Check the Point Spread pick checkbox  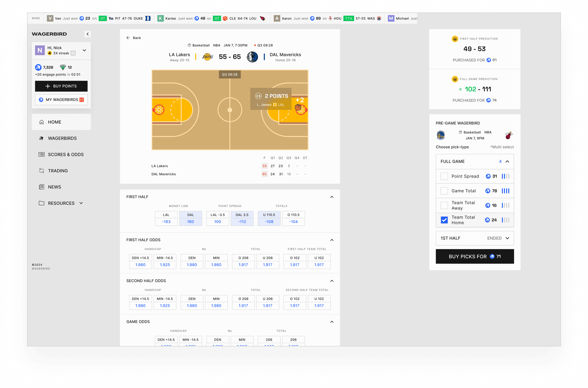tap(444, 176)
